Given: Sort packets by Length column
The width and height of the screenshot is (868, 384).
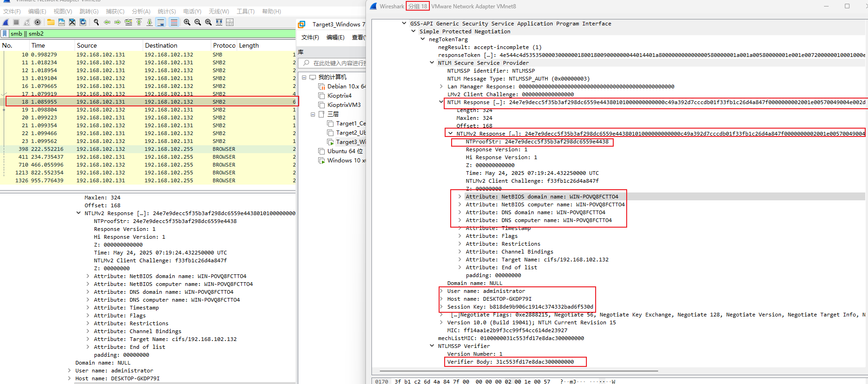Looking at the screenshot, I should [x=266, y=45].
